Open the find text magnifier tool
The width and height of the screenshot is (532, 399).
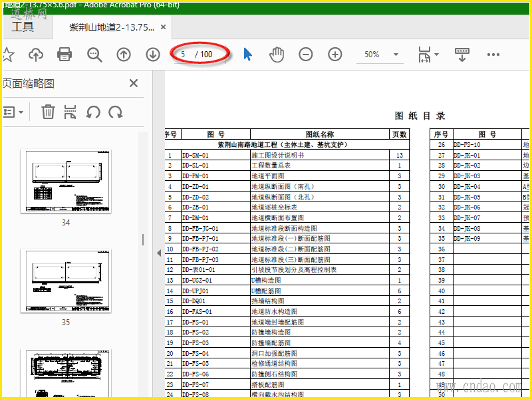[x=94, y=55]
